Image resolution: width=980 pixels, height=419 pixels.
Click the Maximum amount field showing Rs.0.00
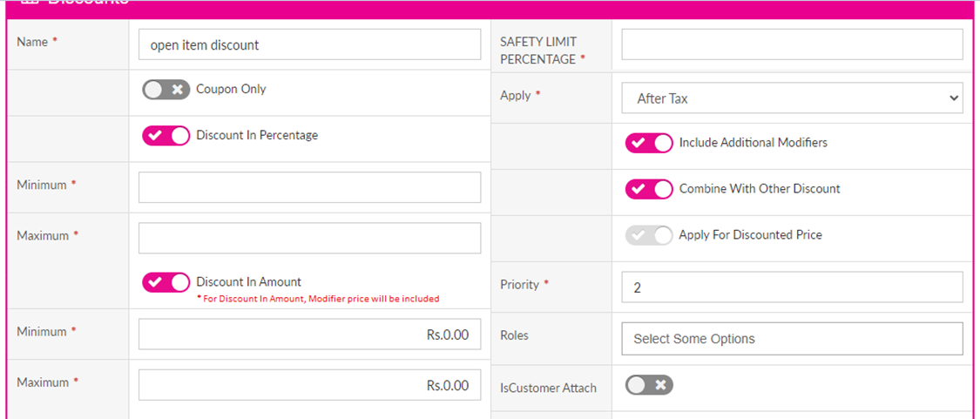tap(309, 385)
